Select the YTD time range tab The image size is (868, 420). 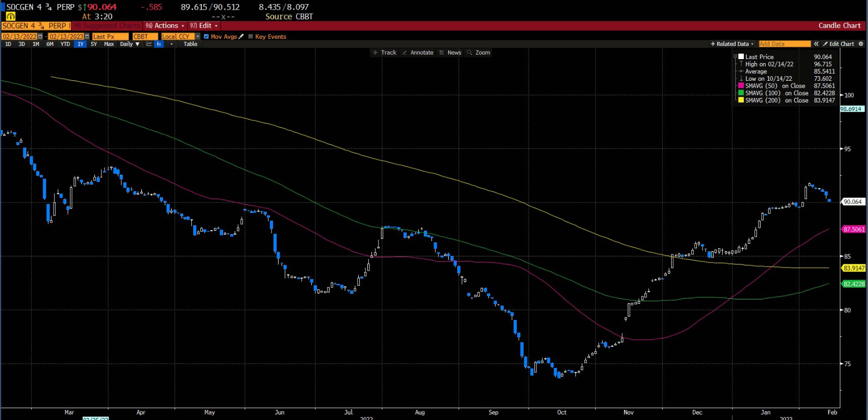pos(65,44)
